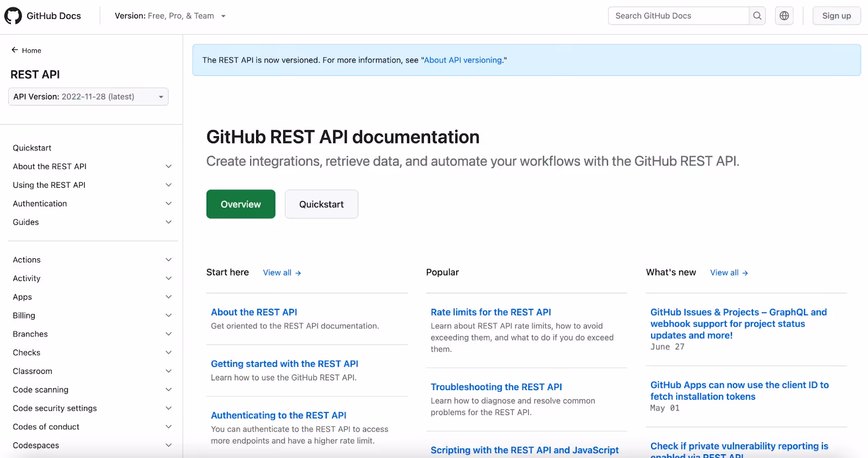Open the About API versioning link
This screenshot has width=868, height=458.
(463, 60)
